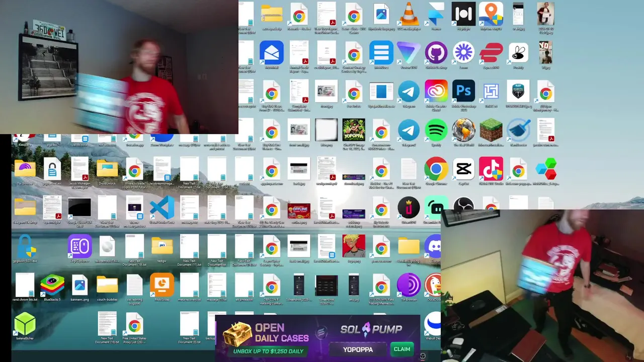The width and height of the screenshot is (644, 362).
Task: Open the MobiSlides shortcut
Action: 162,286
